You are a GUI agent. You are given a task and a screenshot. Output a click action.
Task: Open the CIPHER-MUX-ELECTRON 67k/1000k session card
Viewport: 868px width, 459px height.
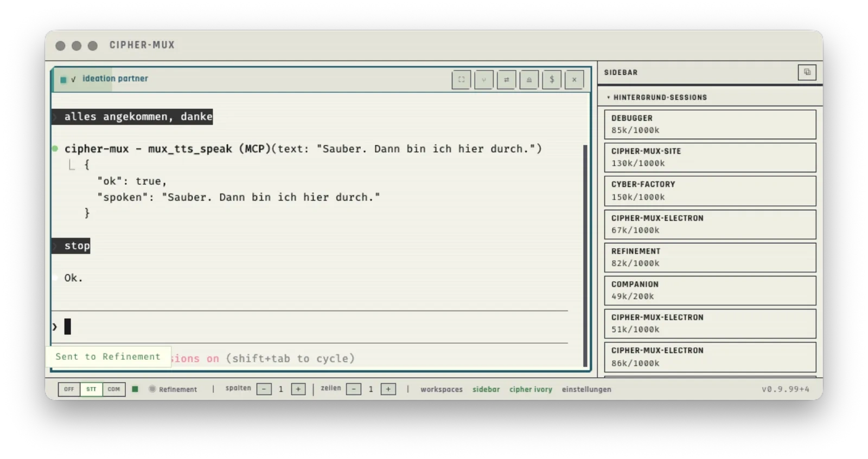(x=710, y=224)
